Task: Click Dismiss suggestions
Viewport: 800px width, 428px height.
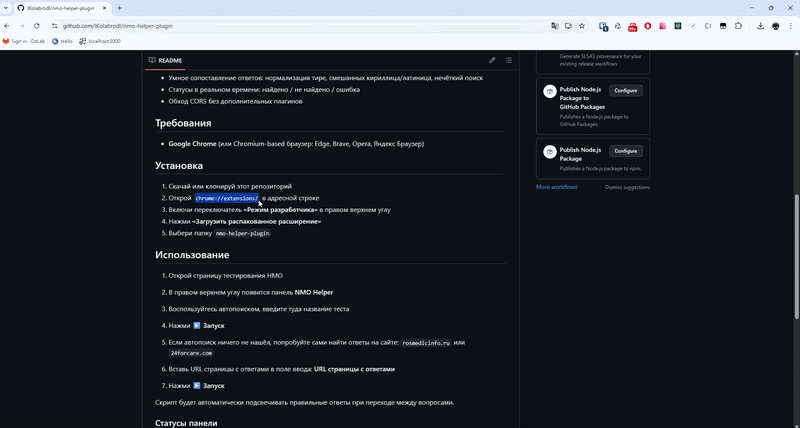Action: (628, 187)
